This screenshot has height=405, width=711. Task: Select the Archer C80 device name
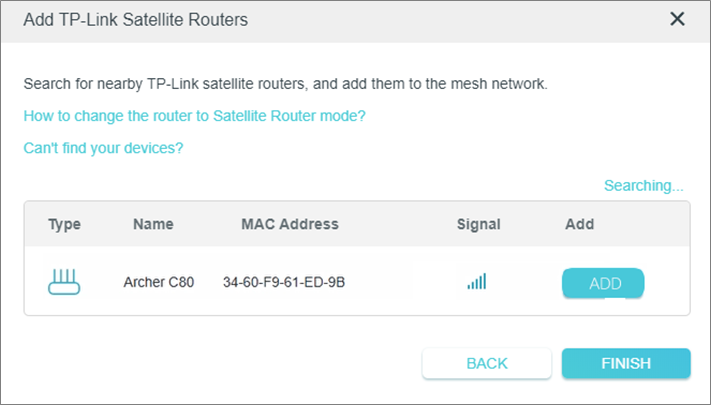pos(159,282)
